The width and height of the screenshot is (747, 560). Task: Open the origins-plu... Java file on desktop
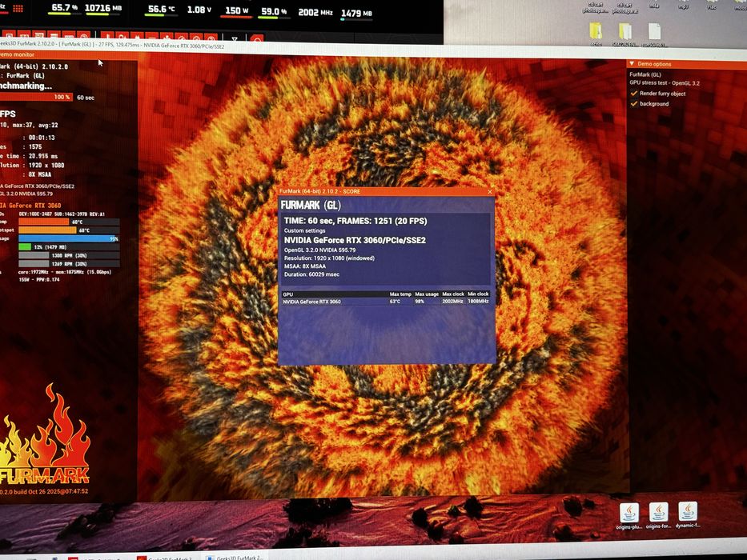pyautogui.click(x=629, y=516)
